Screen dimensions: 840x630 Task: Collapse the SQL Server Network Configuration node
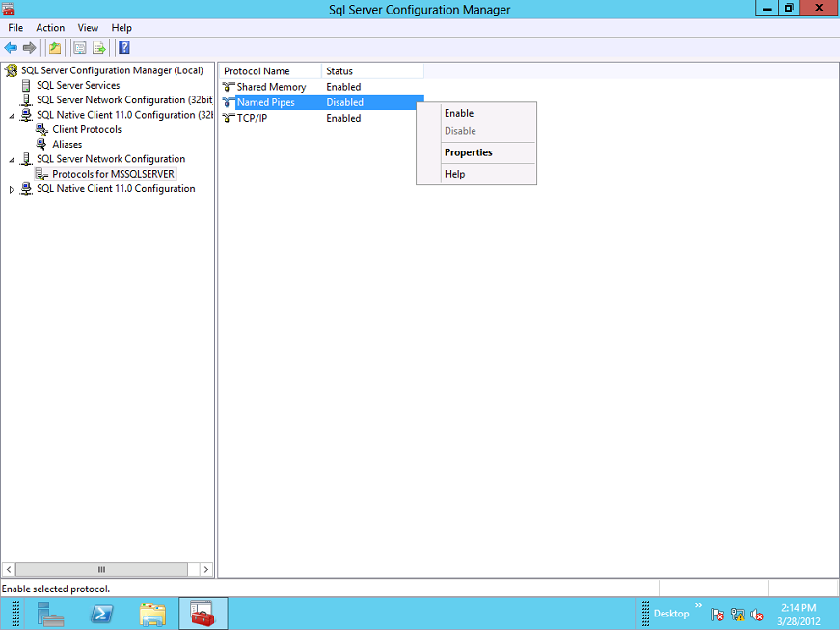(12, 160)
